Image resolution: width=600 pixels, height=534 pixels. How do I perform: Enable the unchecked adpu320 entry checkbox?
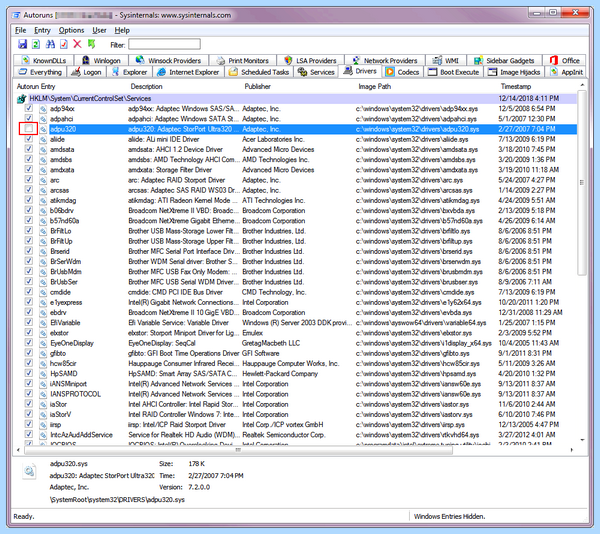click(29, 129)
